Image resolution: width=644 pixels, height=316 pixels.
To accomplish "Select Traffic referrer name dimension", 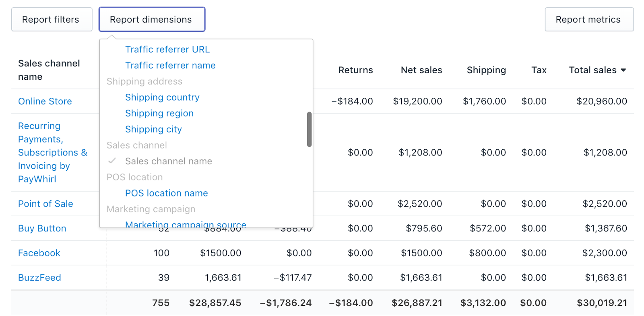I will pyautogui.click(x=170, y=65).
